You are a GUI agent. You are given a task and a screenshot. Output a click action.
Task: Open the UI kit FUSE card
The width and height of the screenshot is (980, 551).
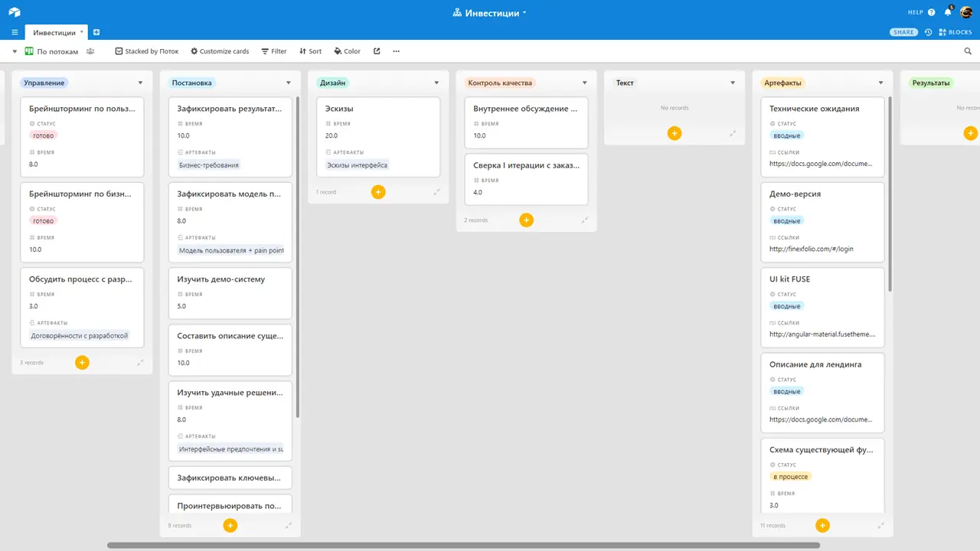point(822,308)
